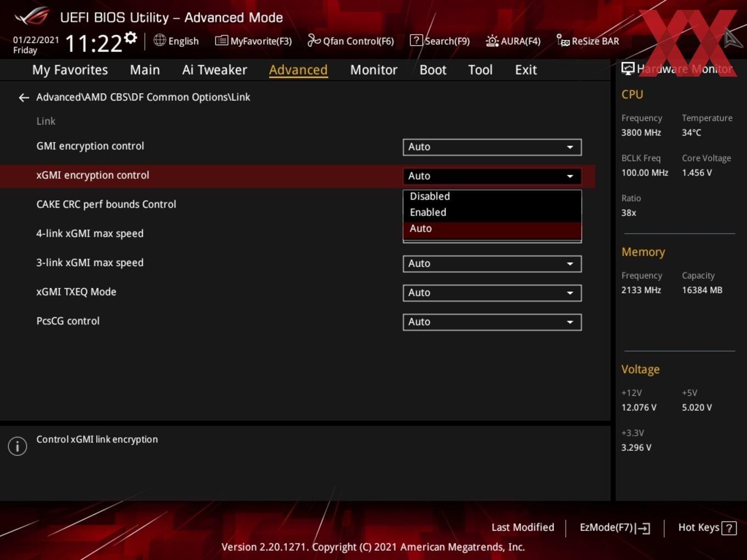Switch to Ai Tweaker tab
This screenshot has width=747, height=560.
(x=215, y=70)
